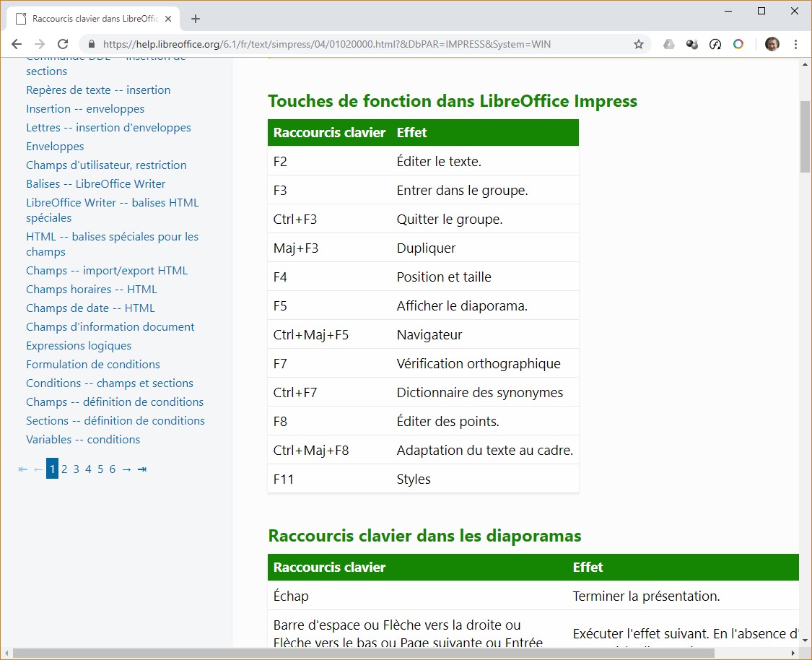Open 'Balises -- LibreOffice Writer' link
The height and width of the screenshot is (660, 812).
click(95, 184)
